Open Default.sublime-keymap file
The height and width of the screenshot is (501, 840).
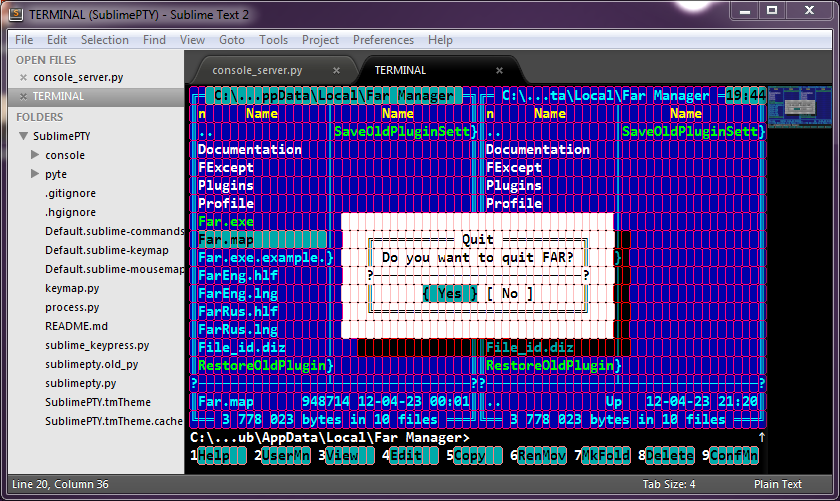pyautogui.click(x=107, y=250)
